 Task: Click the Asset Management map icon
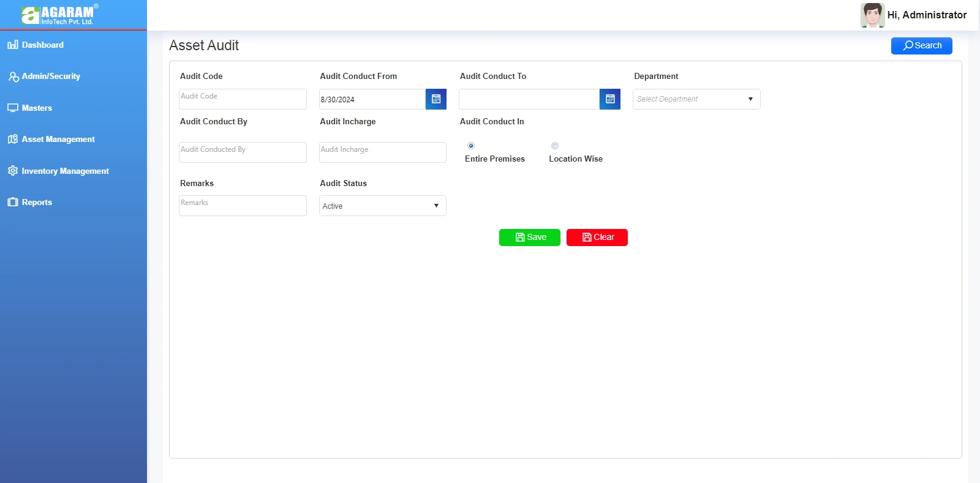[x=13, y=139]
